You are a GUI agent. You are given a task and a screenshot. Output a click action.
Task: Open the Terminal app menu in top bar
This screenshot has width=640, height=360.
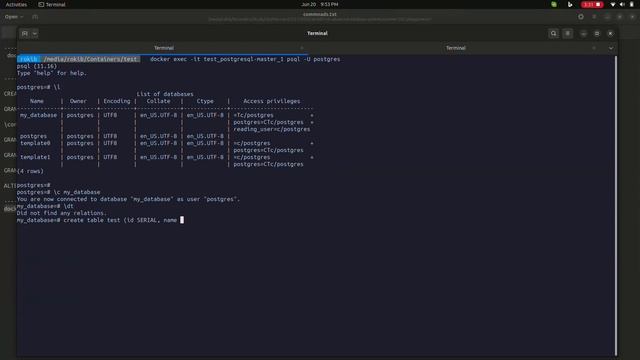[52, 4]
